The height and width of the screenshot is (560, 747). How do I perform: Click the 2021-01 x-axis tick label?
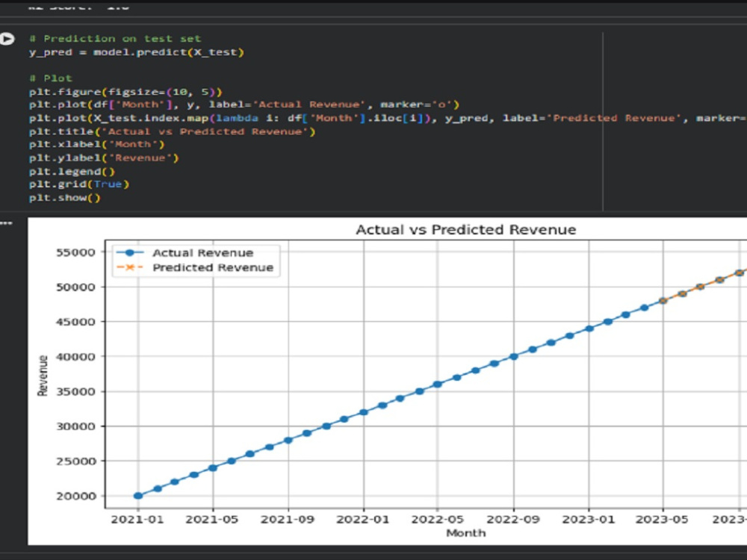pos(137,519)
